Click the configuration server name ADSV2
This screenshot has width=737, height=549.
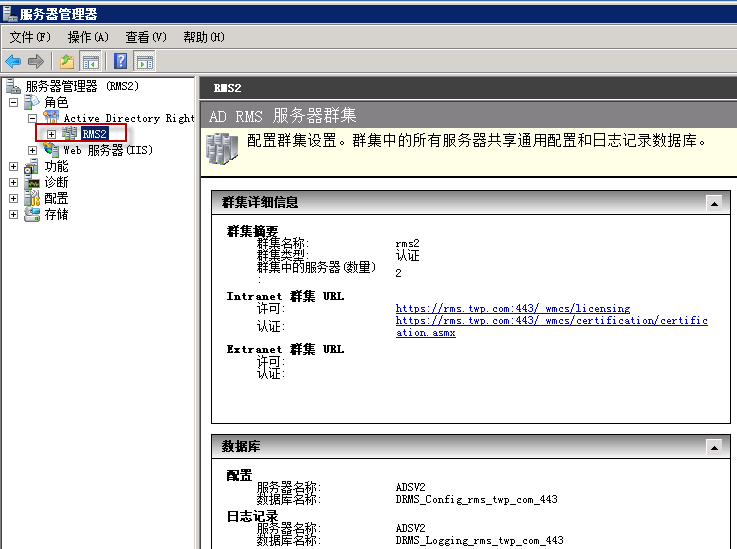coord(410,487)
